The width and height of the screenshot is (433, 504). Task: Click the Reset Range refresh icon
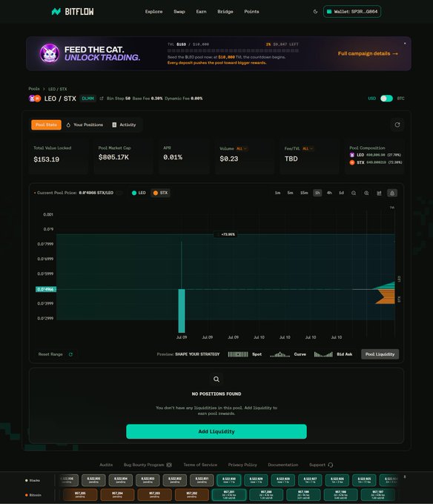click(x=70, y=354)
